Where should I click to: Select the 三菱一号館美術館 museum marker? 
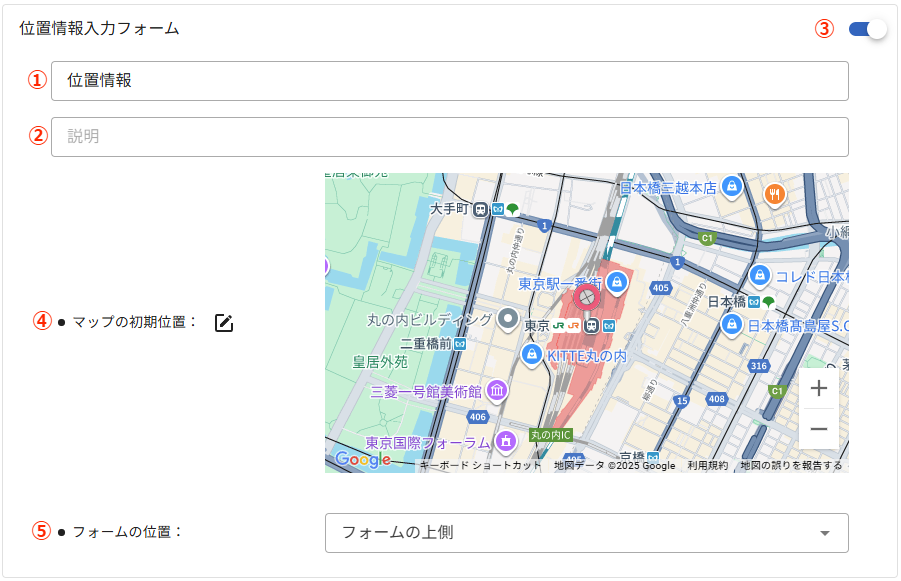click(x=496, y=391)
